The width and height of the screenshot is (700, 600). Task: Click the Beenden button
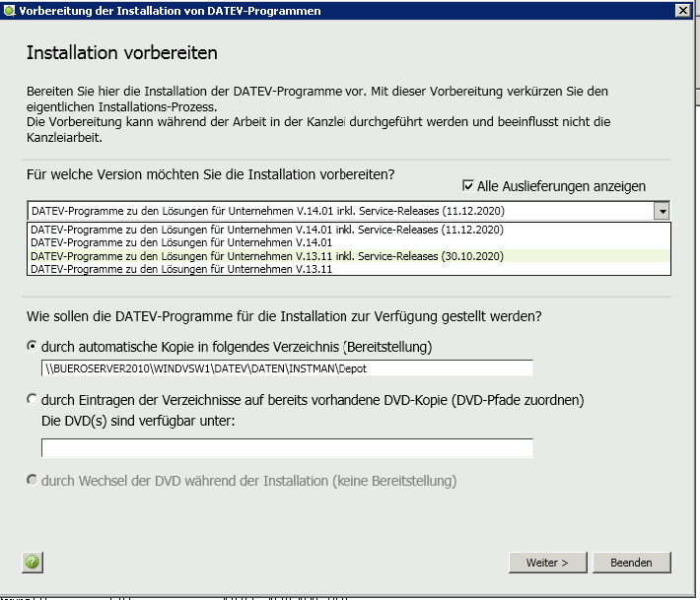pyautogui.click(x=631, y=563)
